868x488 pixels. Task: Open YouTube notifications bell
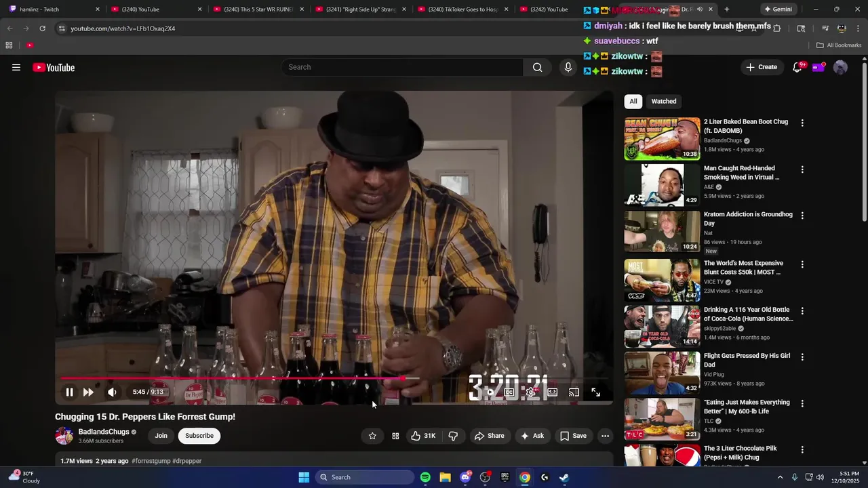pyautogui.click(x=797, y=67)
